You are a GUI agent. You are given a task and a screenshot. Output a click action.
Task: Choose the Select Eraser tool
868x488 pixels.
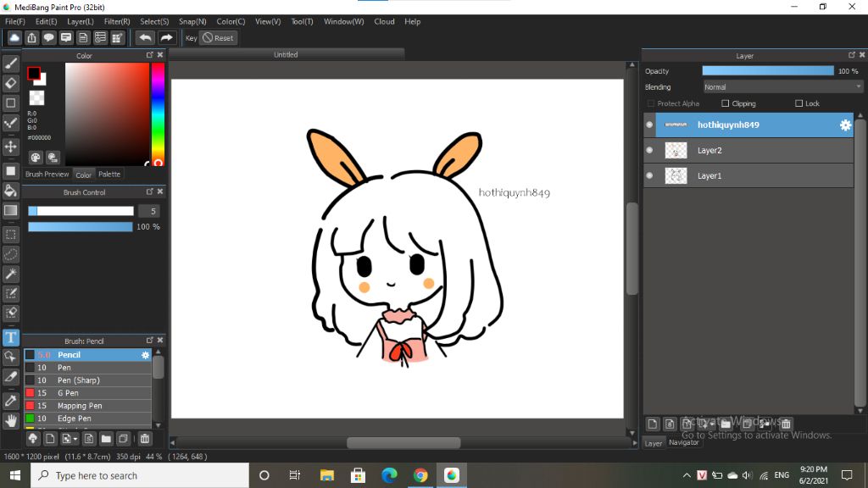point(10,313)
